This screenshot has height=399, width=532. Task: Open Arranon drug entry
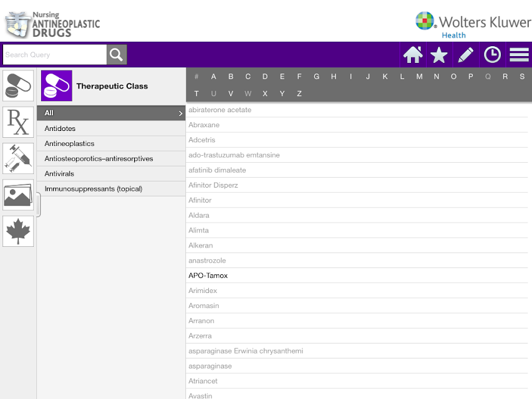357,320
